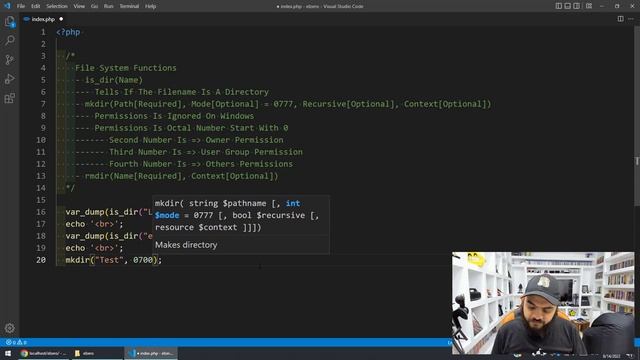Open the Source Control view
Viewport: 640px width, 360px height.
[x=9, y=60]
